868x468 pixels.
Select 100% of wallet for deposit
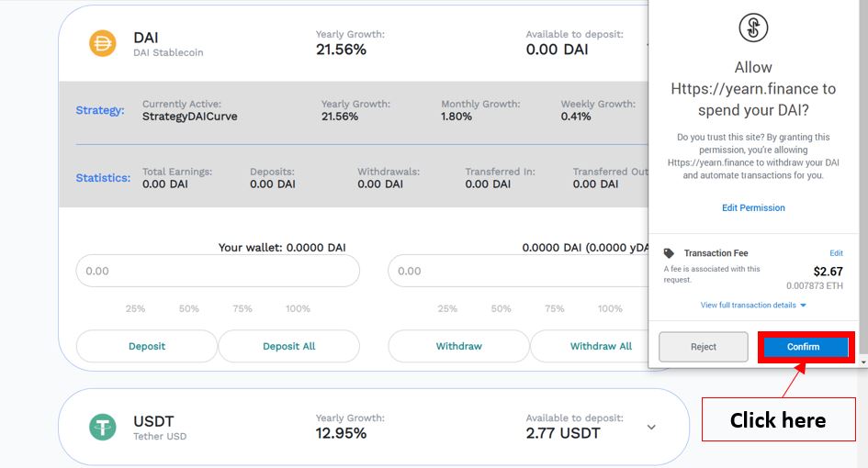click(298, 309)
